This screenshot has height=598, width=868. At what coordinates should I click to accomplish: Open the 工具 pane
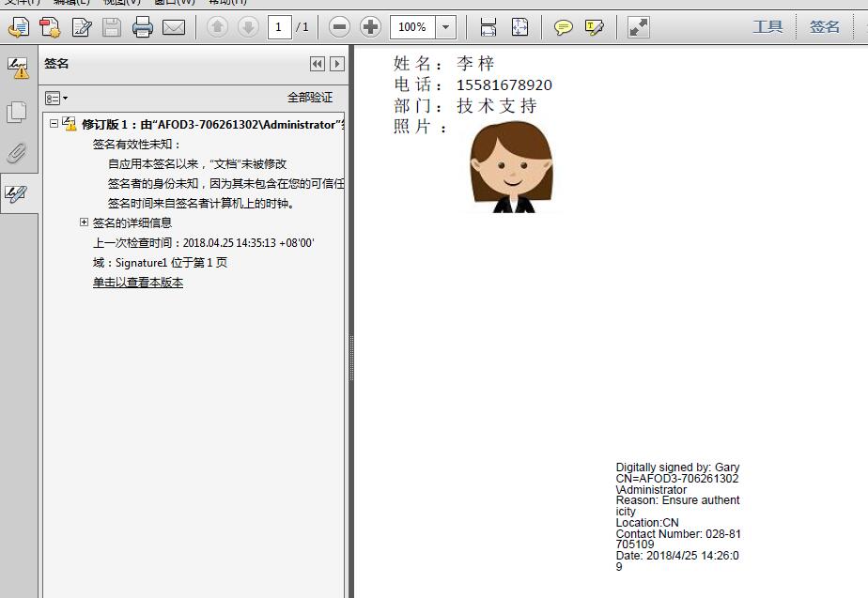[x=767, y=26]
